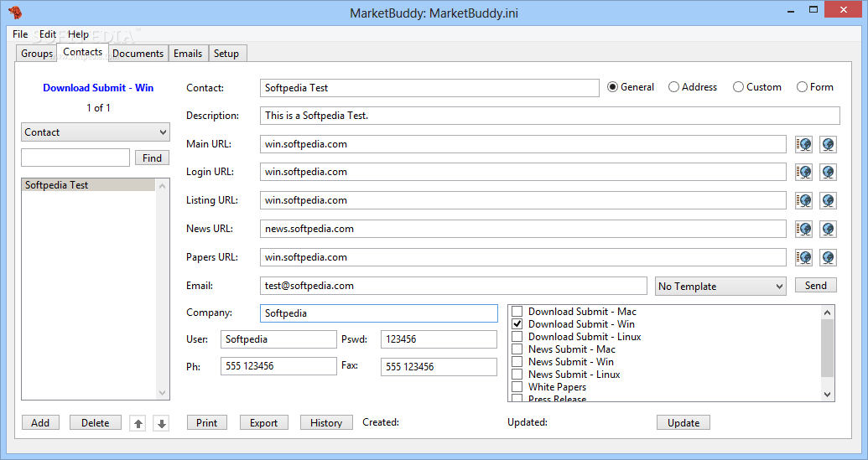Move contact up with the up arrow button
The width and height of the screenshot is (868, 460).
[138, 423]
